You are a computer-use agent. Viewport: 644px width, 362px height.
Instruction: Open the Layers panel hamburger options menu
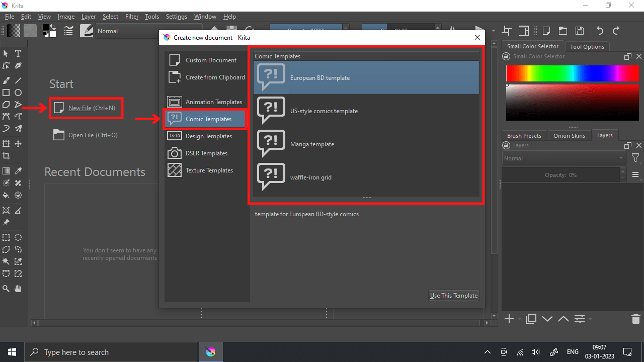[x=635, y=175]
